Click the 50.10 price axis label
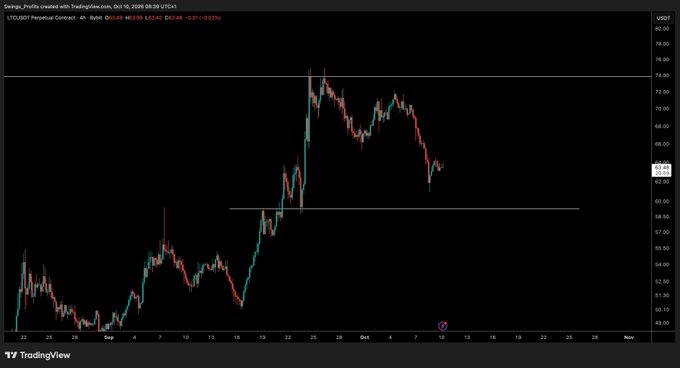 tap(662, 309)
